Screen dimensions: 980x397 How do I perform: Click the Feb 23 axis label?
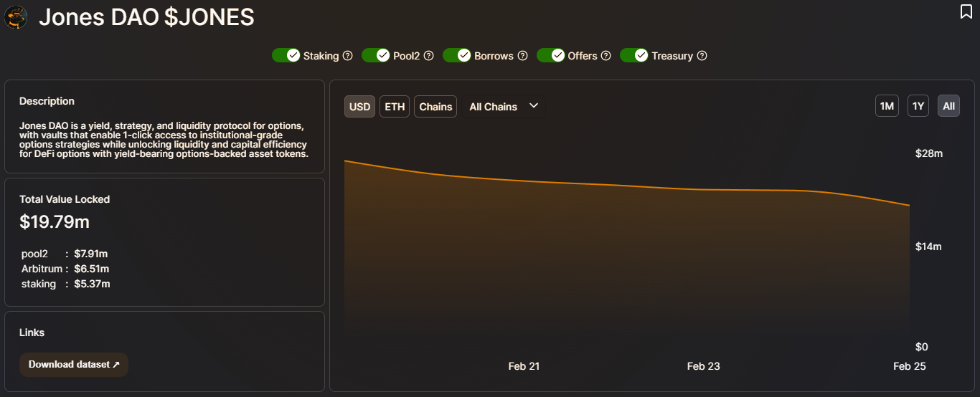pos(703,366)
